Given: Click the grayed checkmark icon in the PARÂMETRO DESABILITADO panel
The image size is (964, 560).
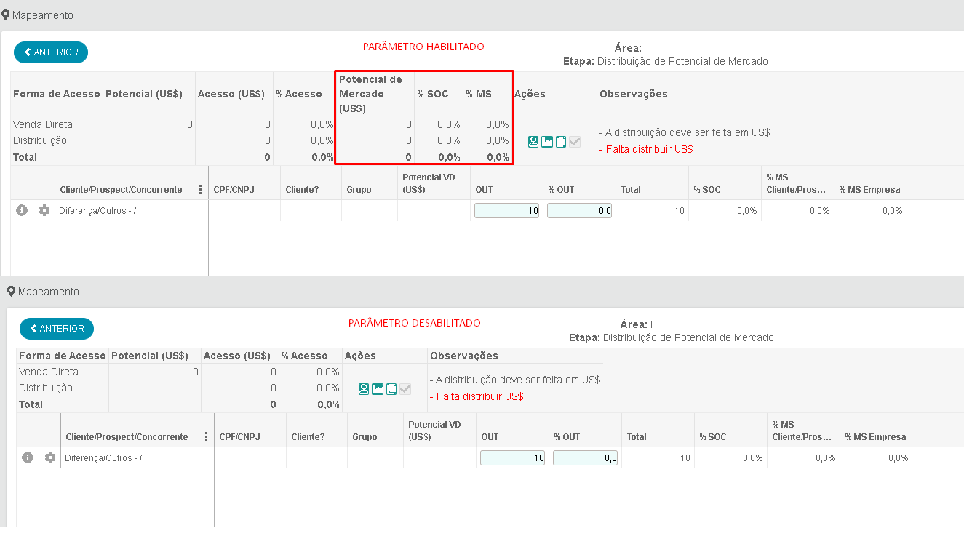Looking at the screenshot, I should coord(405,389).
